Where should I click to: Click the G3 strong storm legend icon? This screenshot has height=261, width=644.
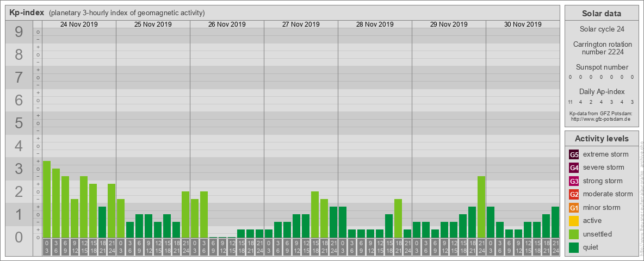[574, 181]
